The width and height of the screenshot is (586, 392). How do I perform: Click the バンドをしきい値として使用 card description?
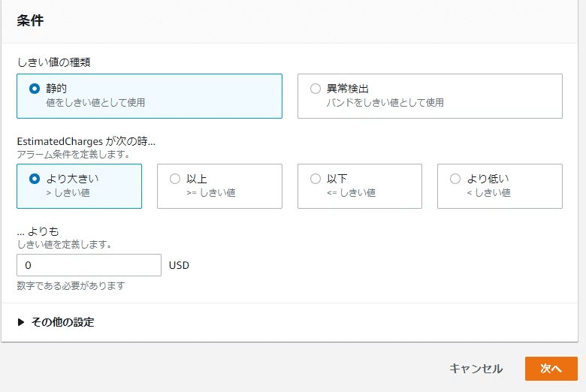385,102
